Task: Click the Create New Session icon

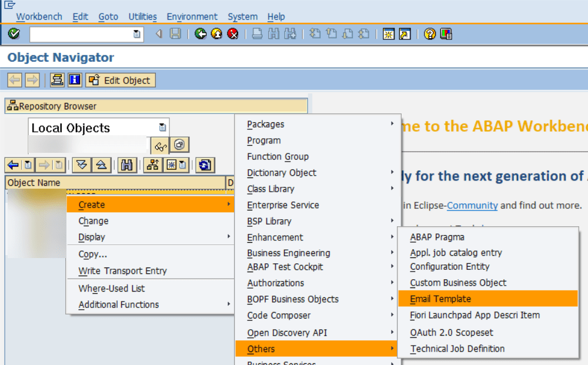Action: 389,34
